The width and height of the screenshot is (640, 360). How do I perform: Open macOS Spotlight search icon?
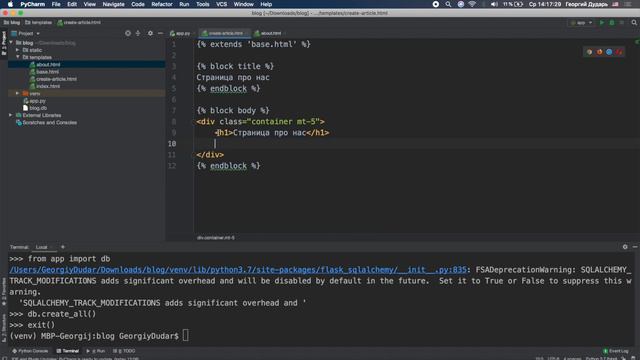pos(448,4)
